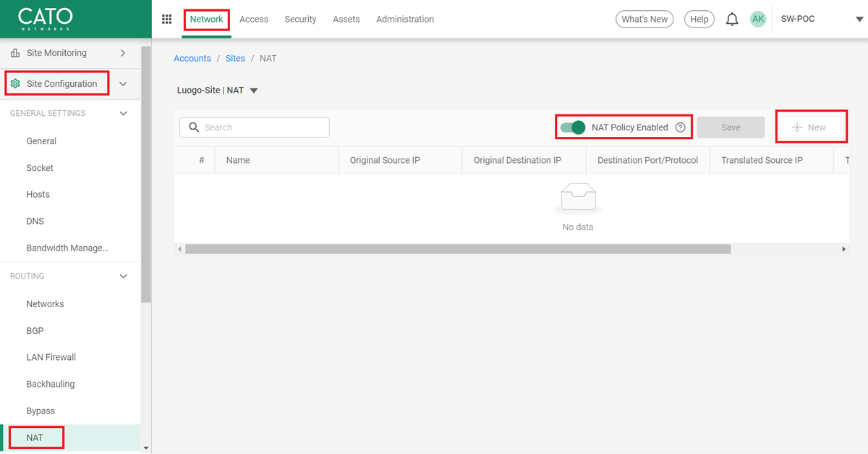
Task: Click the notifications bell icon
Action: [732, 20]
